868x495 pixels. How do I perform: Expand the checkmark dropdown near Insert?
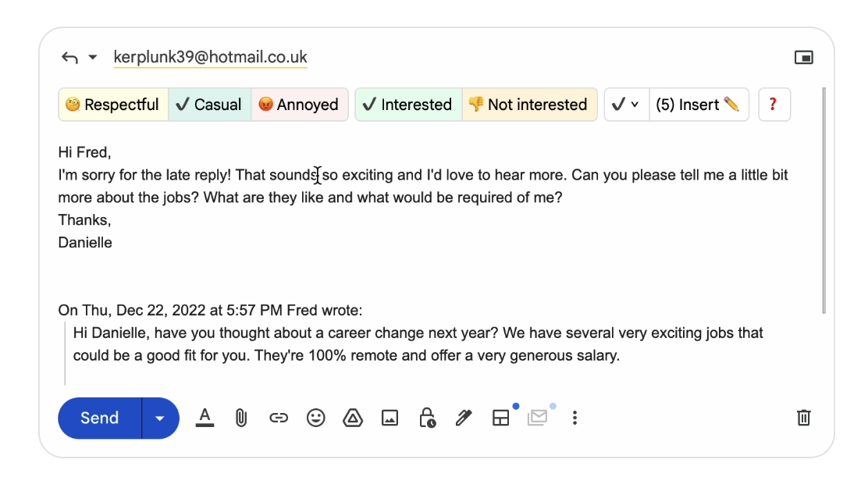tap(626, 105)
